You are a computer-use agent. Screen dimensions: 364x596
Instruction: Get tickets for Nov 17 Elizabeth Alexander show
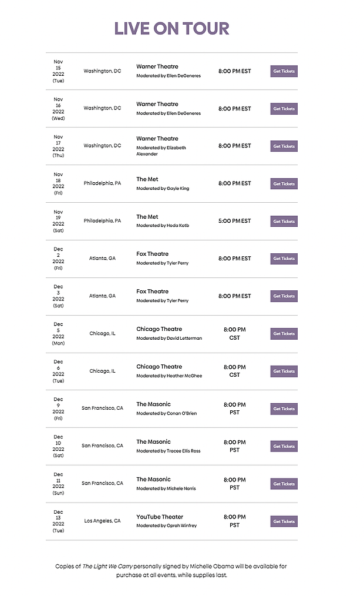click(x=284, y=146)
